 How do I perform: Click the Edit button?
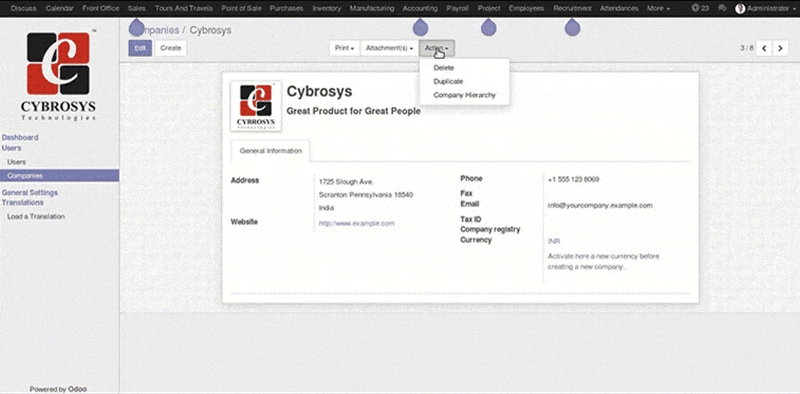[140, 48]
